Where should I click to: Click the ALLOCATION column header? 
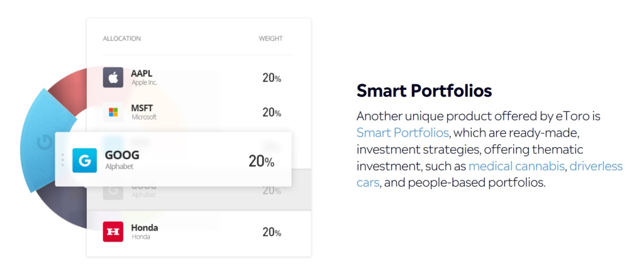click(121, 38)
